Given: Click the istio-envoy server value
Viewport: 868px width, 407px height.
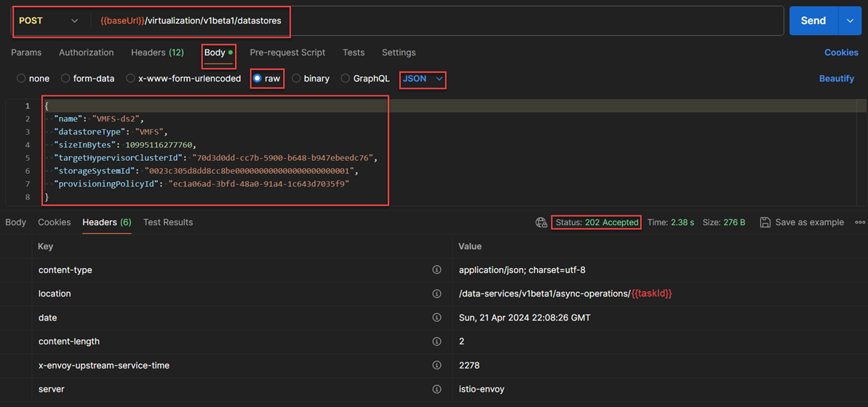Looking at the screenshot, I should point(482,390).
